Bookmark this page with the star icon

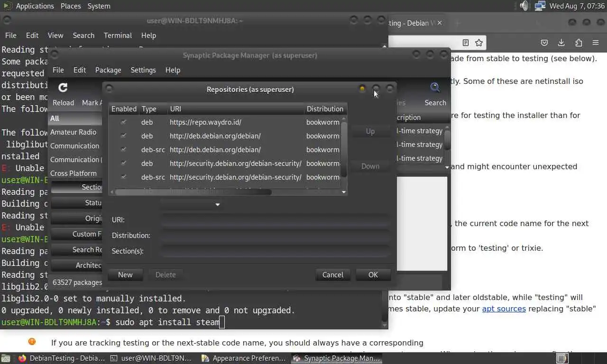coord(479,43)
